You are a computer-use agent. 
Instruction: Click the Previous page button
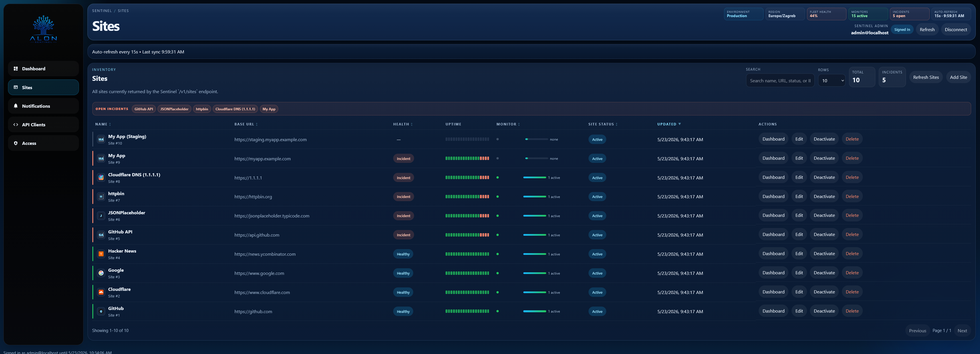click(917, 331)
